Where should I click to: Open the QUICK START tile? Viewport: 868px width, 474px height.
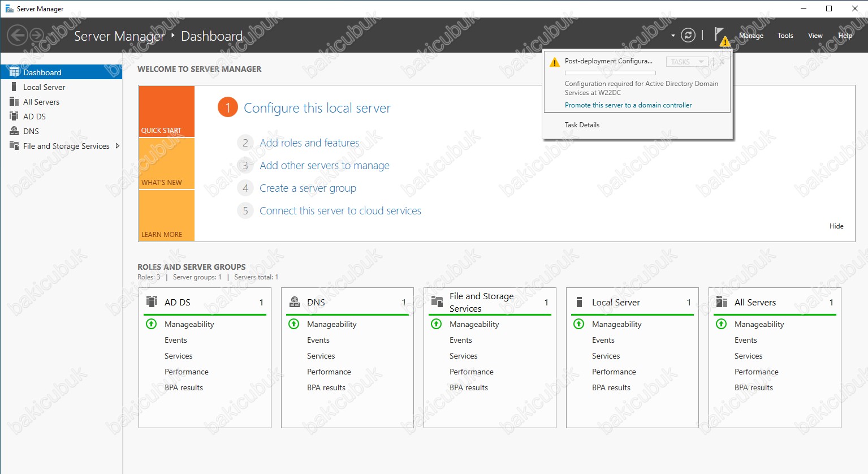coord(166,111)
